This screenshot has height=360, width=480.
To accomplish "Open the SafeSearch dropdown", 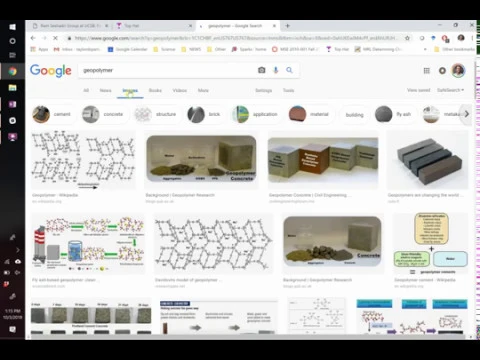I will click(x=450, y=90).
